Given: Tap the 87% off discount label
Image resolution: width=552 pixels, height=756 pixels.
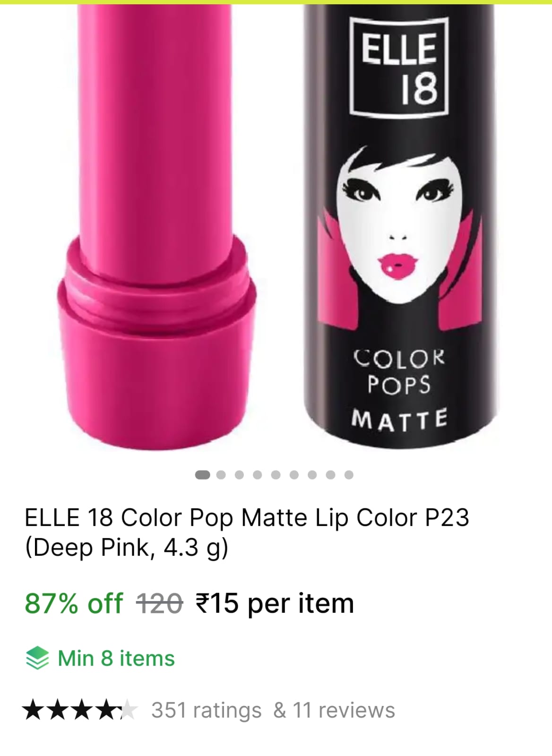Looking at the screenshot, I should [x=74, y=603].
